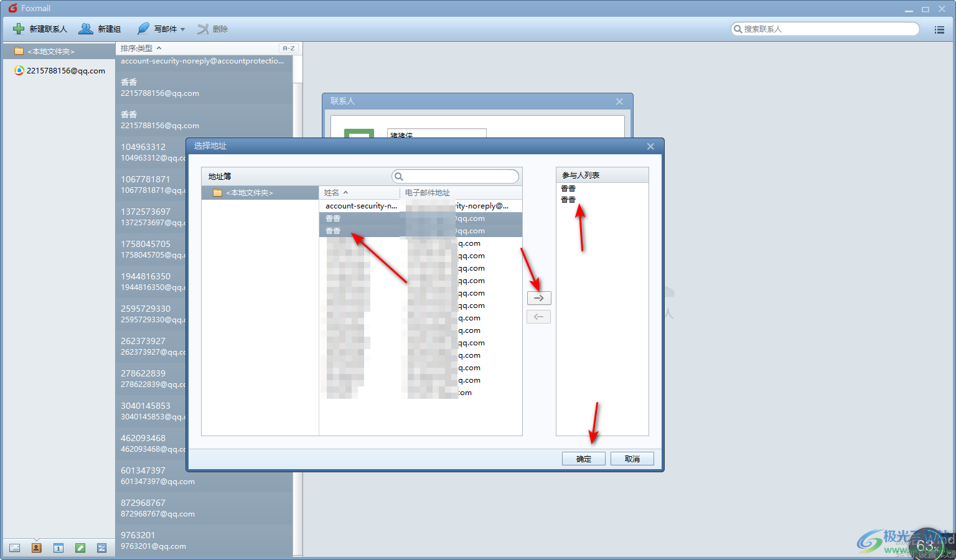956x560 pixels.
Task: Select contact 278622839 in main list
Action: click(151, 378)
